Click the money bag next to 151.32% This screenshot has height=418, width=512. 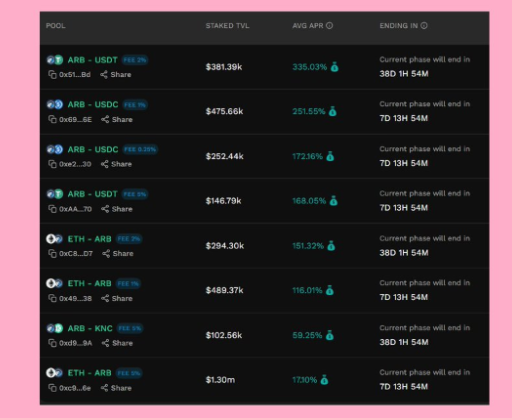[x=331, y=246]
